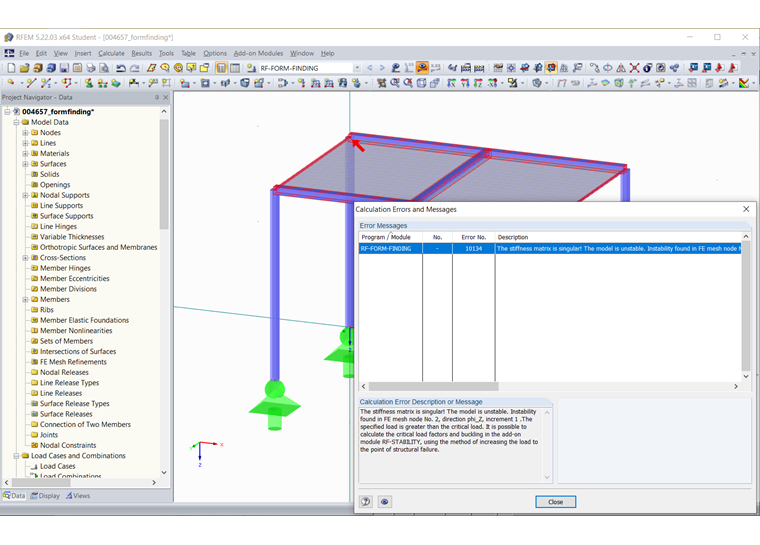
Task: Open the RF-FORM-FINDING load case dropdown
Action: 357,68
